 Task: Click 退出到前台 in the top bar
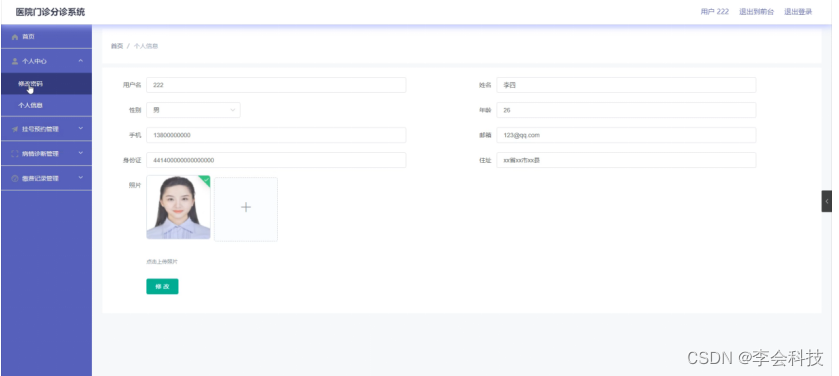click(756, 12)
